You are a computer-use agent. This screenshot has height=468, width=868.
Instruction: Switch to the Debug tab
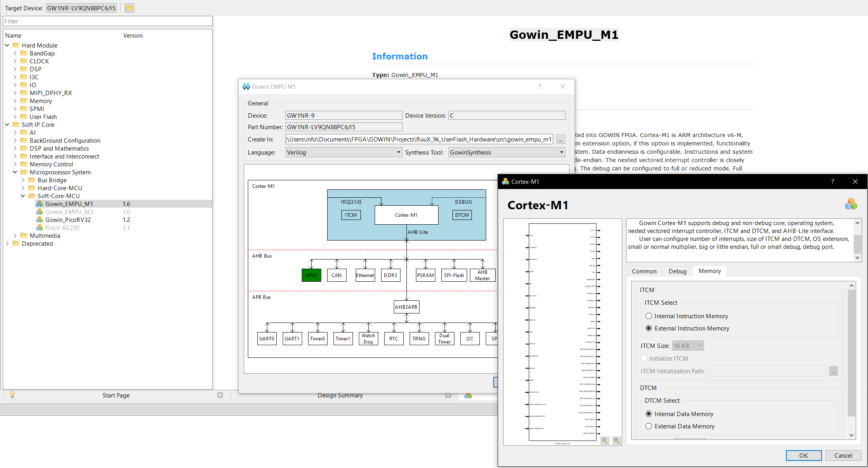677,271
